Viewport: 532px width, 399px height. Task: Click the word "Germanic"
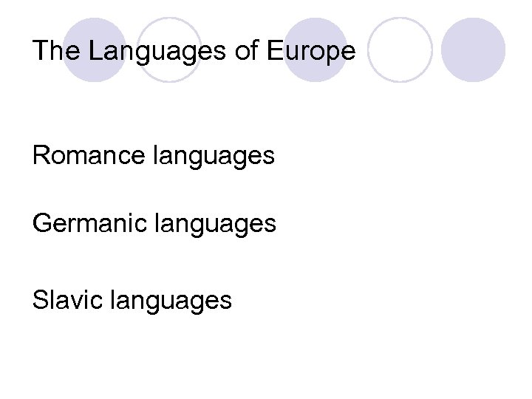tap(88, 222)
